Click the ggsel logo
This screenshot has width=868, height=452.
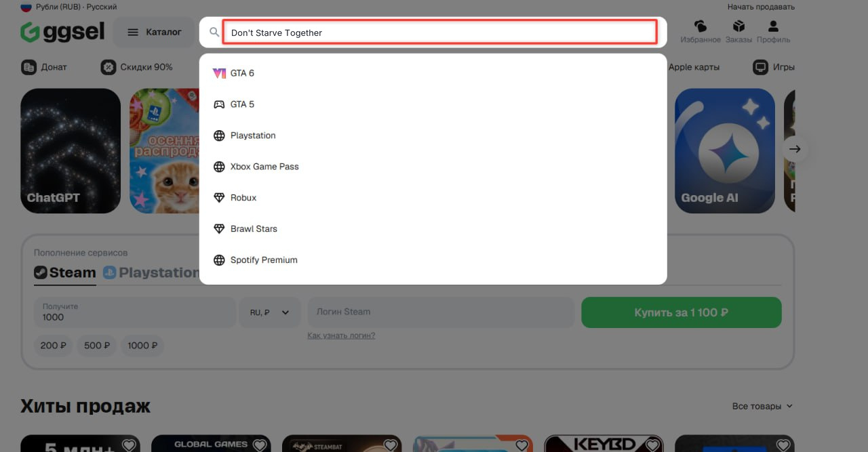click(x=62, y=32)
